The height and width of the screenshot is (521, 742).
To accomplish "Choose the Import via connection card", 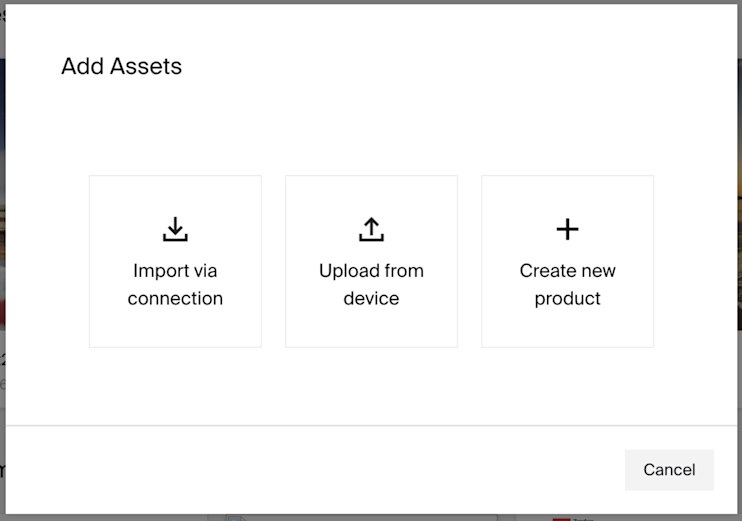I will [x=175, y=262].
